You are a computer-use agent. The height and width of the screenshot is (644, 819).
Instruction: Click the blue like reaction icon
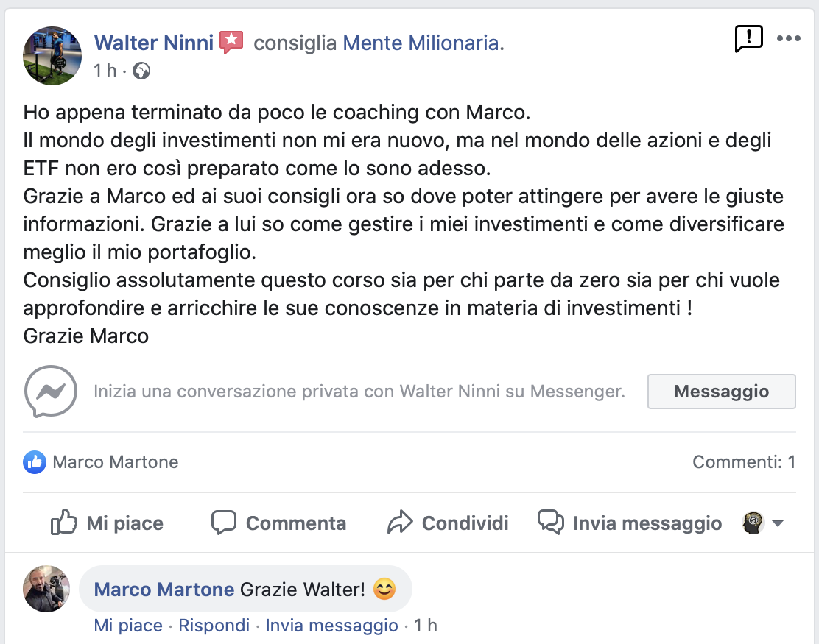point(34,462)
